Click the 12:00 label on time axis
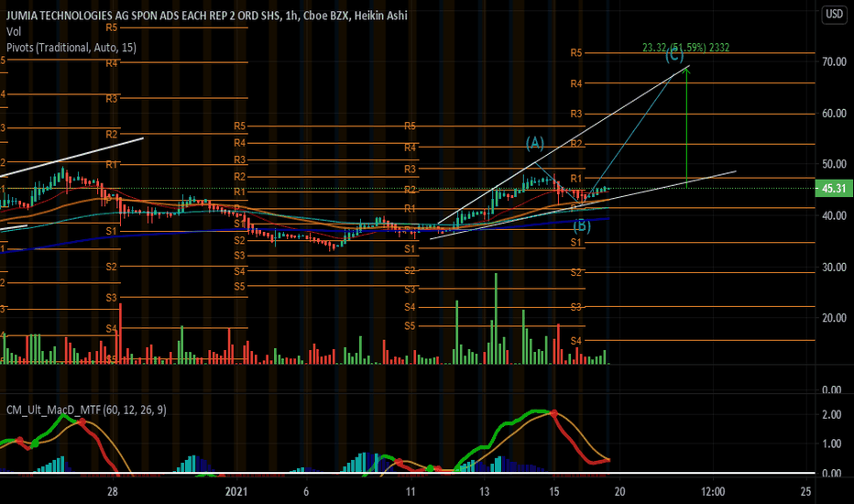 coord(713,491)
